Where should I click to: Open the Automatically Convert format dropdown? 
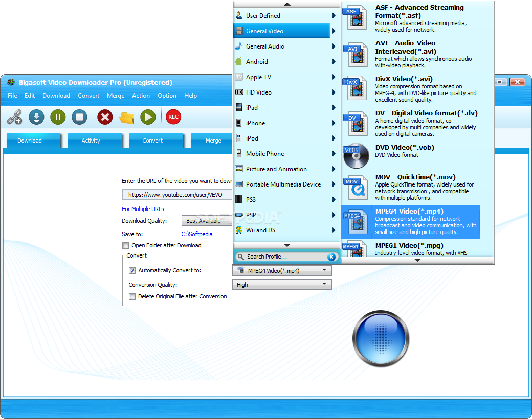tap(282, 270)
